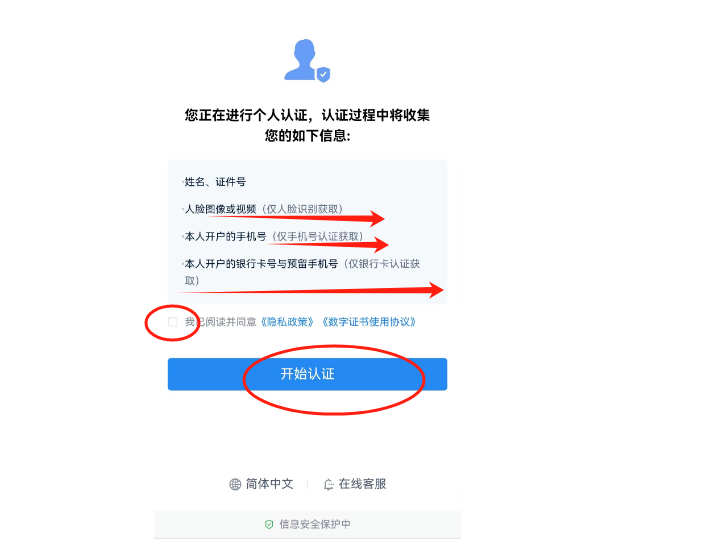706x540 pixels.
Task: Open the 《数字证书使用协议》 link
Action: [x=369, y=322]
